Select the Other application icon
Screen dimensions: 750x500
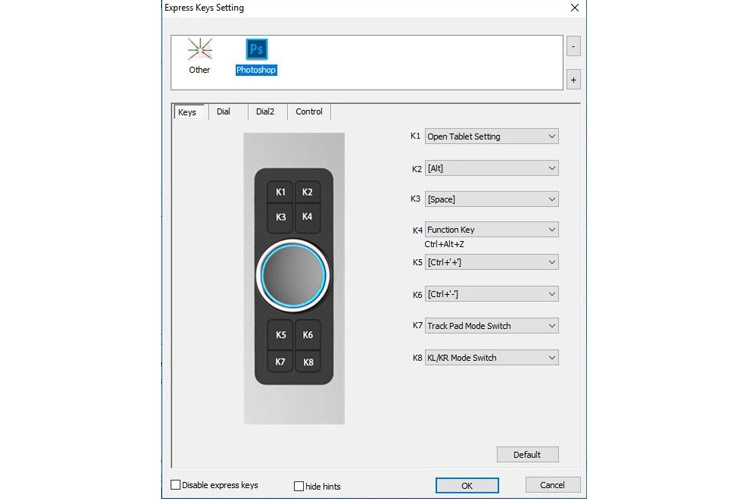199,56
